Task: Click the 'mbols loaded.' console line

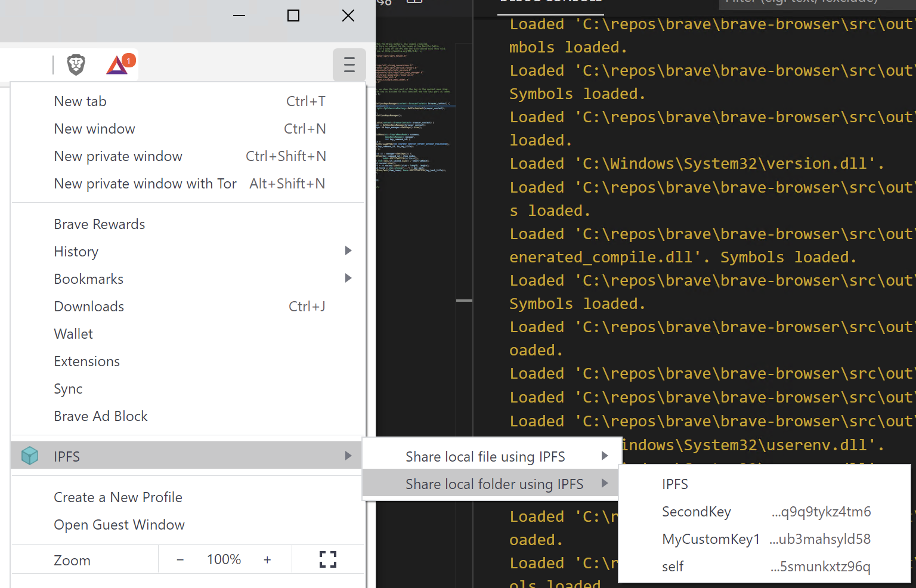Action: coord(568,47)
